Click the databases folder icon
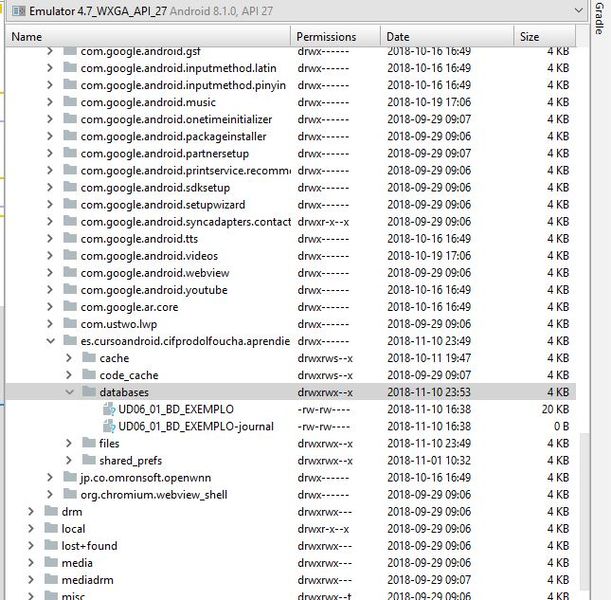 point(89,391)
